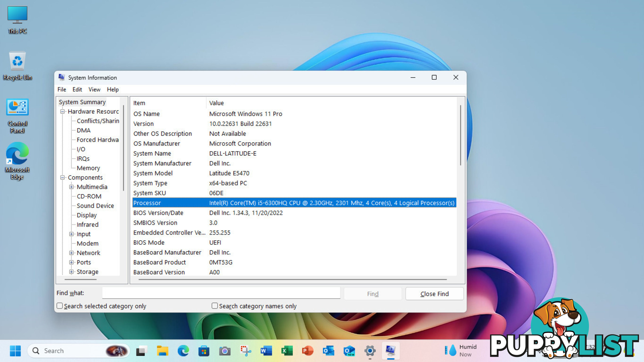This screenshot has height=362, width=644.
Task: Select IRQs tree item
Action: (x=83, y=158)
